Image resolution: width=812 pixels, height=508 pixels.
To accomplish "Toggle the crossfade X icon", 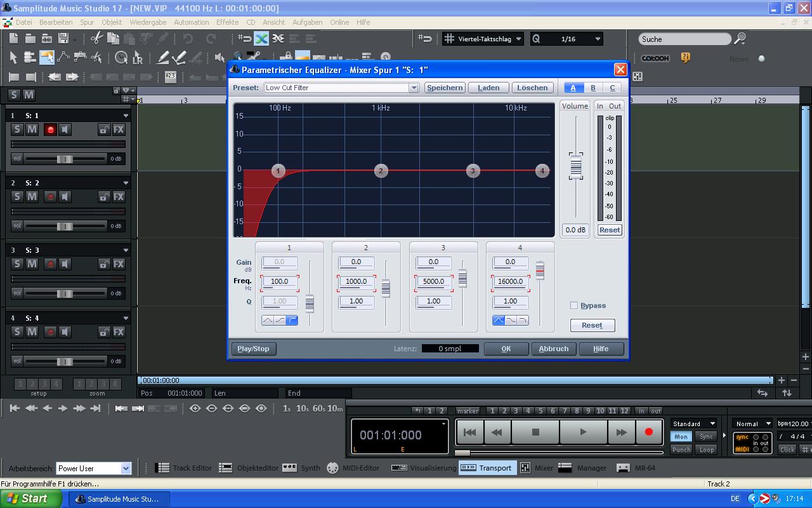I will pos(261,39).
